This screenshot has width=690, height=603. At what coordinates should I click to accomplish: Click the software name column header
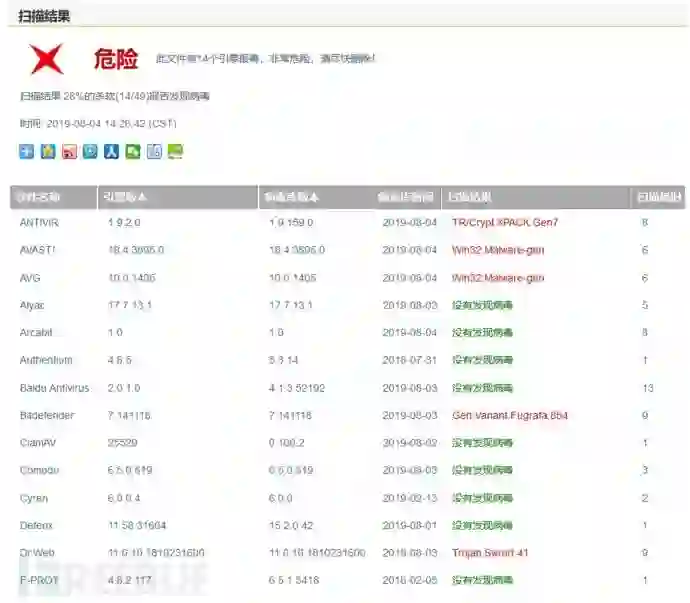point(54,197)
